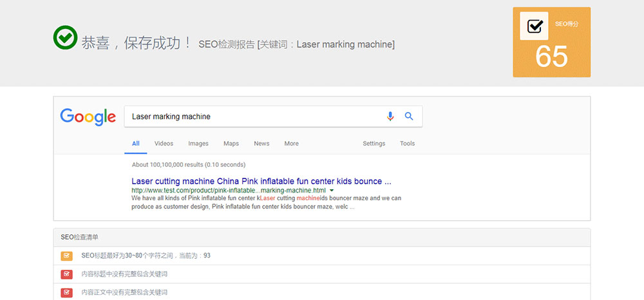Select the All results tab

(136, 144)
